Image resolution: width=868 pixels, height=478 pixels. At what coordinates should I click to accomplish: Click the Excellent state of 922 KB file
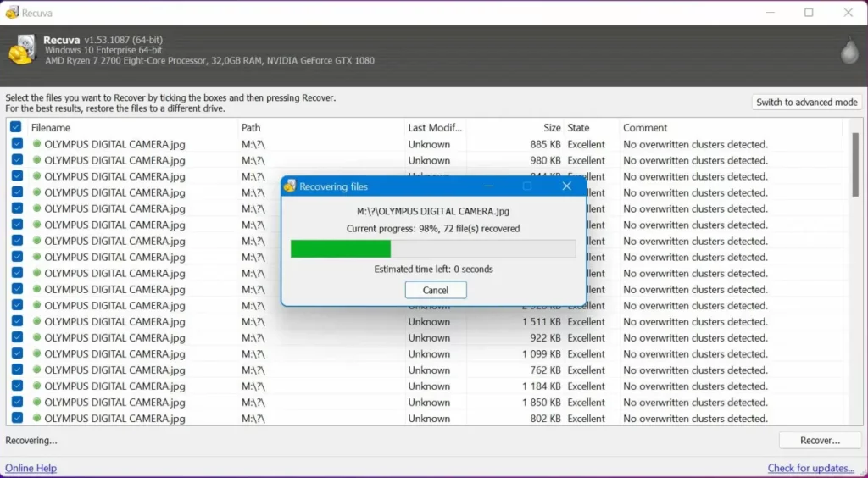pyautogui.click(x=587, y=337)
